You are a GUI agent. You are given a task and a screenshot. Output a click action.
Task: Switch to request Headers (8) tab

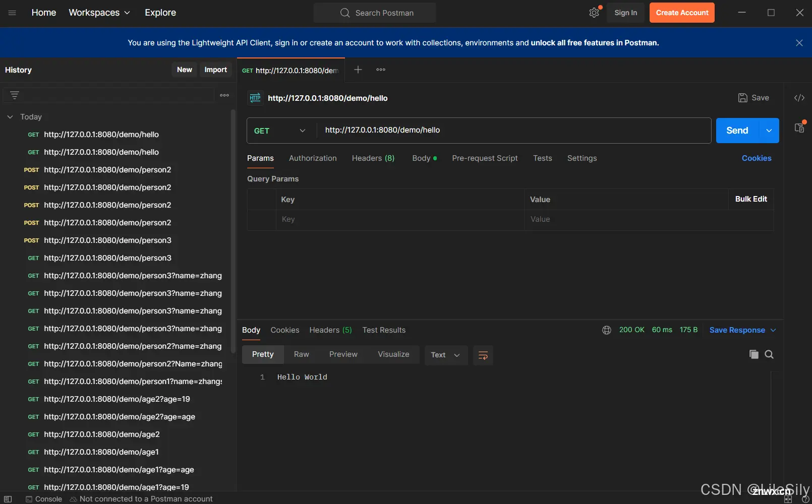coord(373,158)
